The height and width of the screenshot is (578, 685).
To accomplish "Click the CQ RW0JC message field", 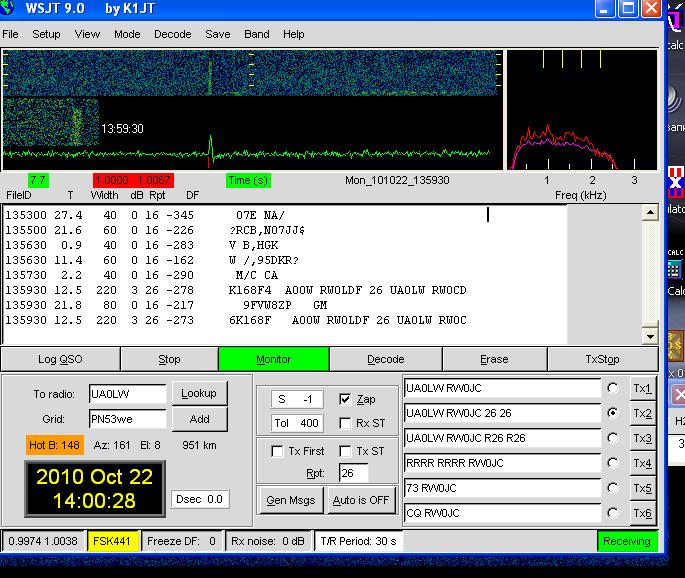I will click(x=502, y=512).
